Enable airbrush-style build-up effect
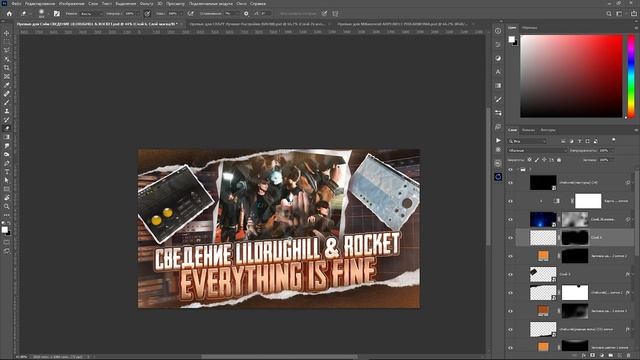The width and height of the screenshot is (640, 360). click(191, 13)
